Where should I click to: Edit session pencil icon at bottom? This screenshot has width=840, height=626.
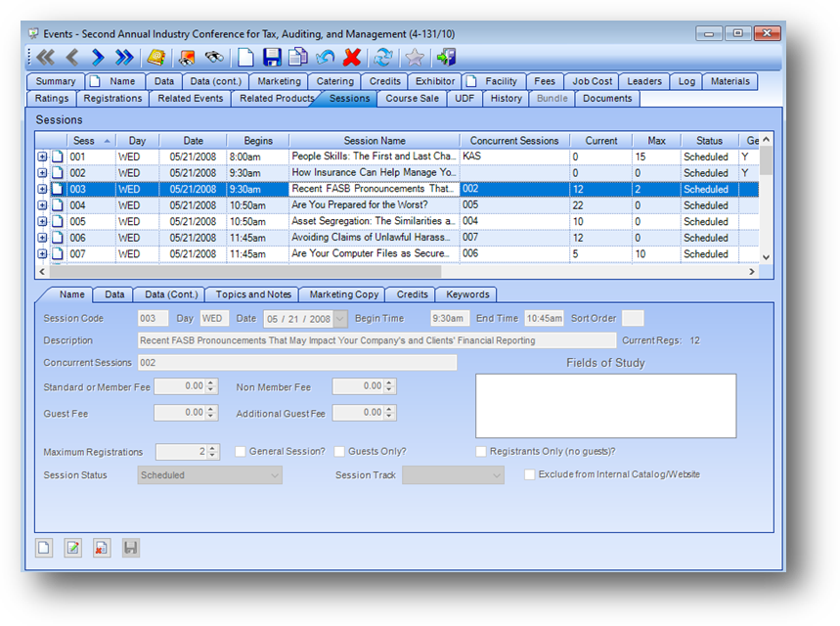(73, 548)
